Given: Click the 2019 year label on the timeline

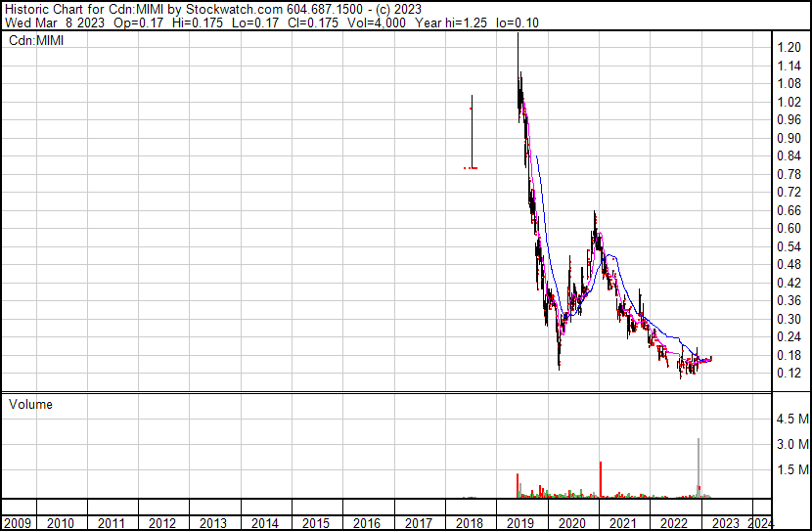Looking at the screenshot, I should (x=520, y=523).
